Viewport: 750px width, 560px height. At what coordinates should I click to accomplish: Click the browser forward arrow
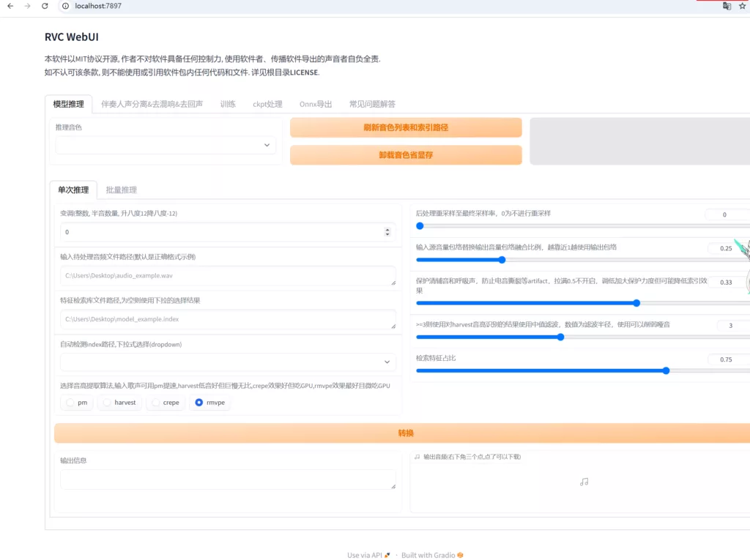(x=27, y=6)
